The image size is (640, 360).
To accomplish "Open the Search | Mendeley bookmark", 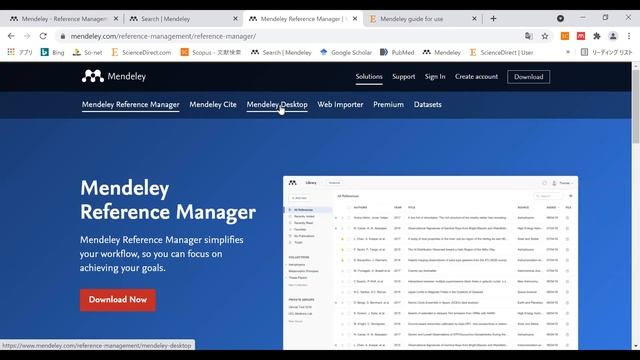I will 281,52.
